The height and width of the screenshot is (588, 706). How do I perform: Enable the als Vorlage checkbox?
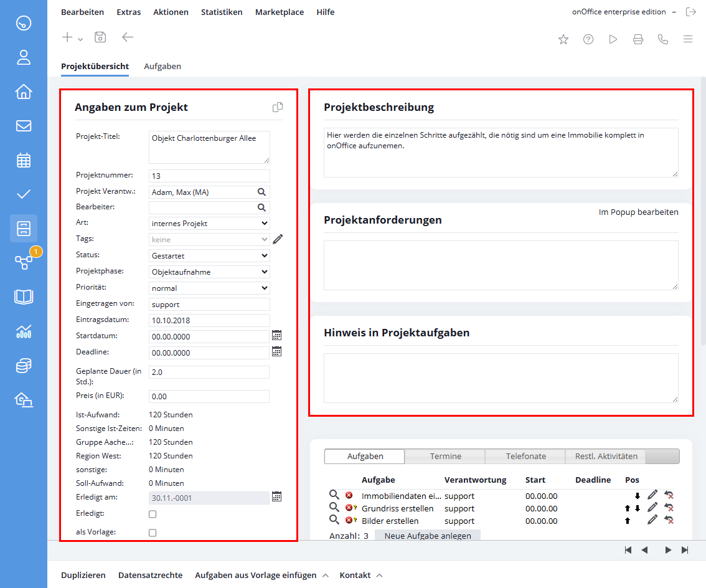(x=153, y=533)
